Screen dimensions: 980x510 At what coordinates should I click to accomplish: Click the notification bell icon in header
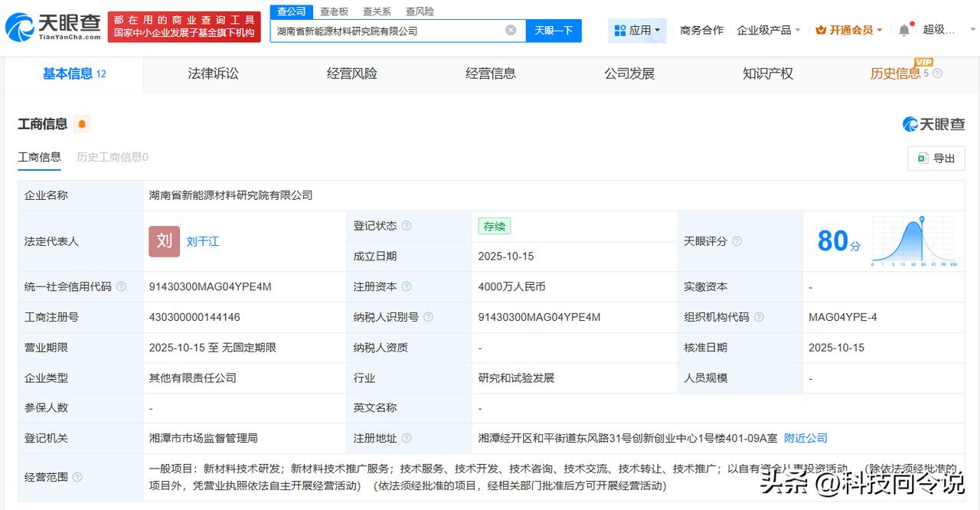(x=904, y=30)
